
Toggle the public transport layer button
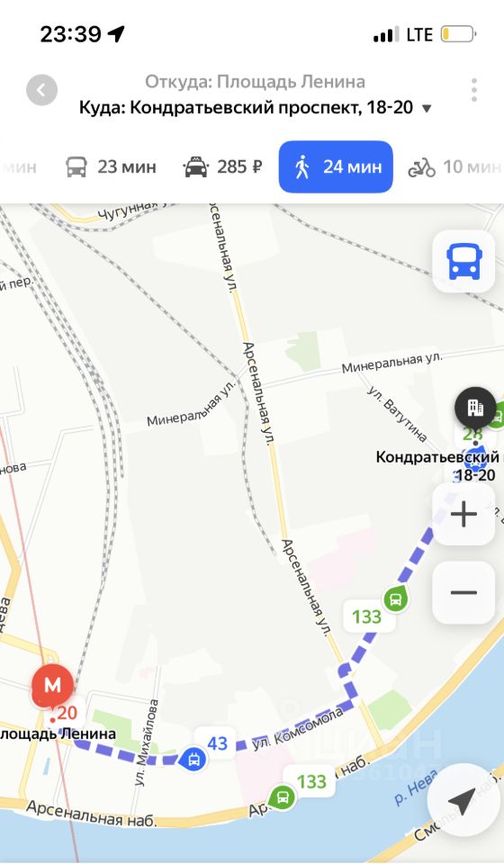point(464,261)
